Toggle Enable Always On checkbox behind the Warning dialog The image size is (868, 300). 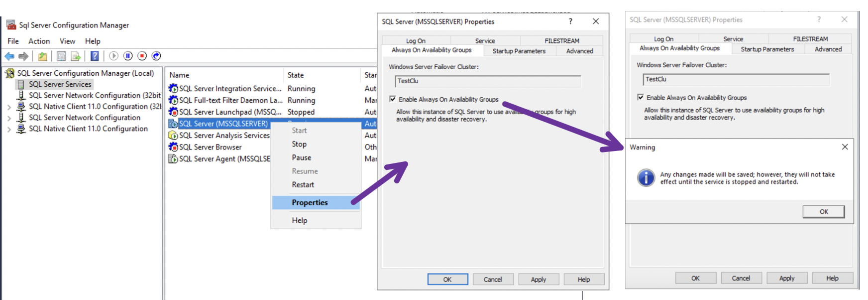coord(641,97)
